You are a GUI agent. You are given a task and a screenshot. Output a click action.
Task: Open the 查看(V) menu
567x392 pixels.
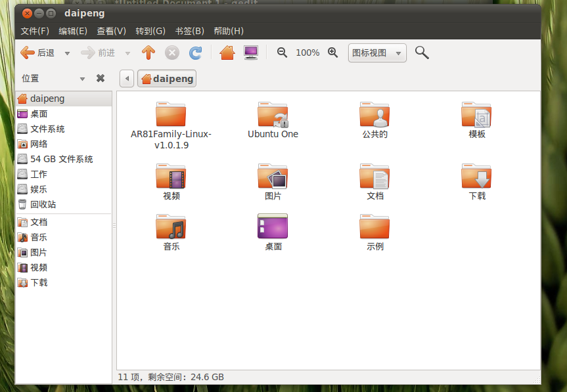112,31
